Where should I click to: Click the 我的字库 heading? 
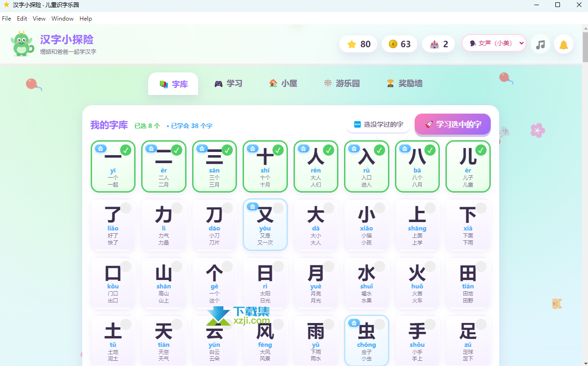coord(109,125)
